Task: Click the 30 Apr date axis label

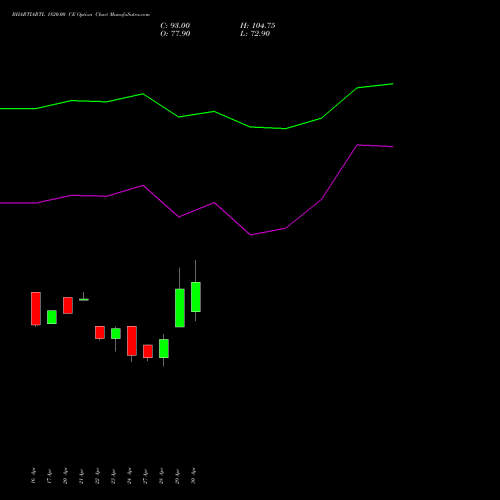Action: click(193, 476)
